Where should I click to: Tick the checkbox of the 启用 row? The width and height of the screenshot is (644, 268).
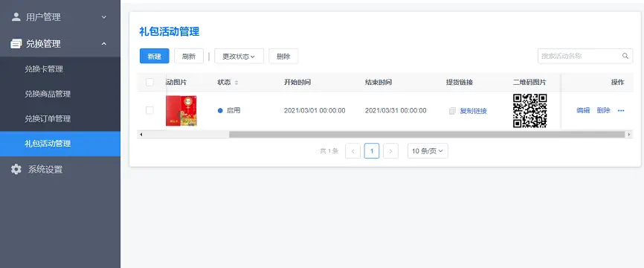coord(150,110)
